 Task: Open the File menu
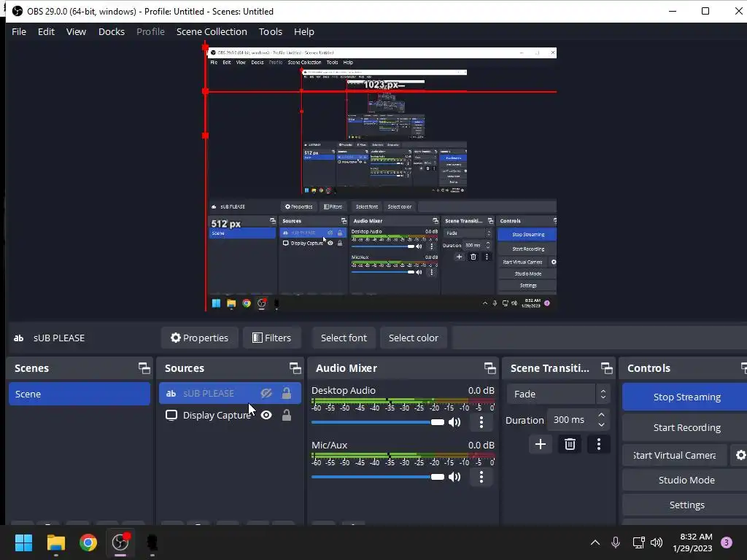[19, 31]
